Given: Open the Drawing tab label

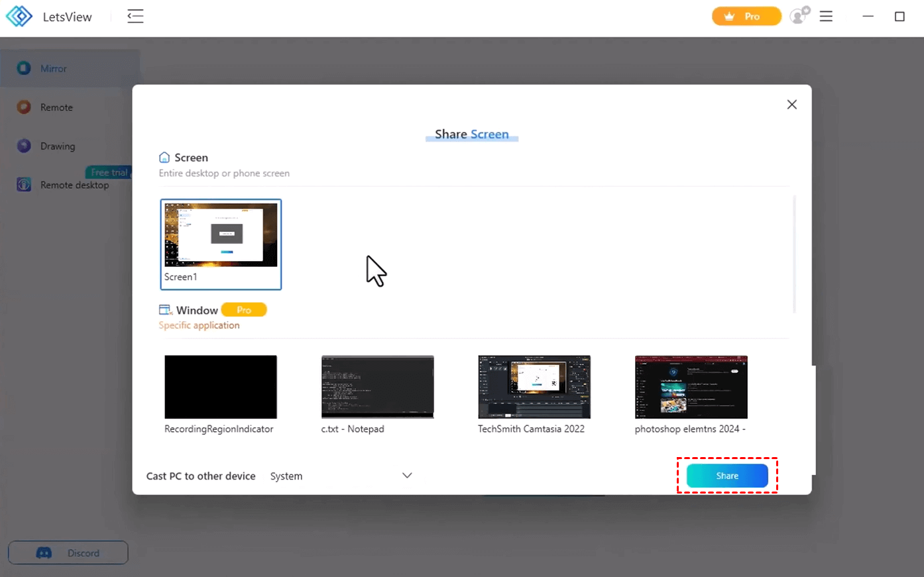Looking at the screenshot, I should click(58, 146).
